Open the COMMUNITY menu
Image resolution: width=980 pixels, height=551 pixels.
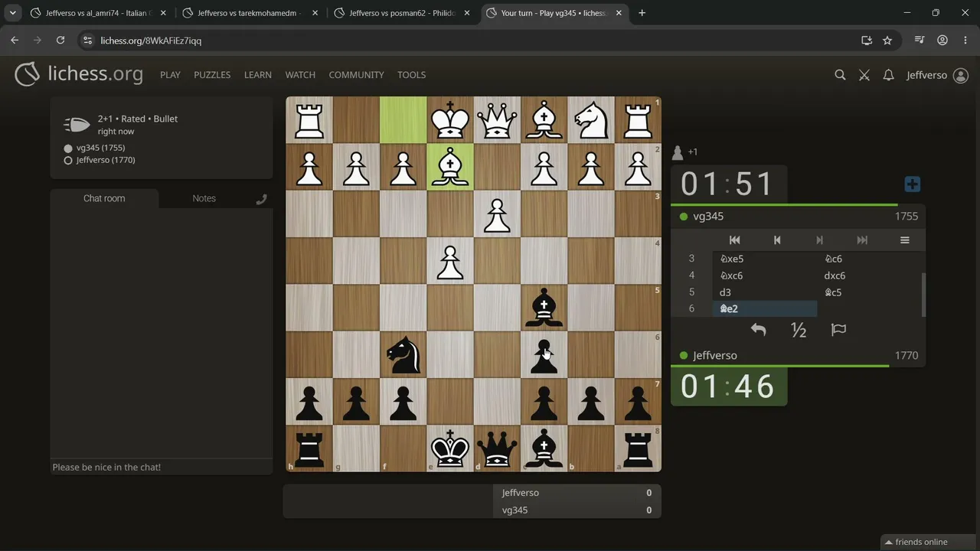tap(356, 75)
